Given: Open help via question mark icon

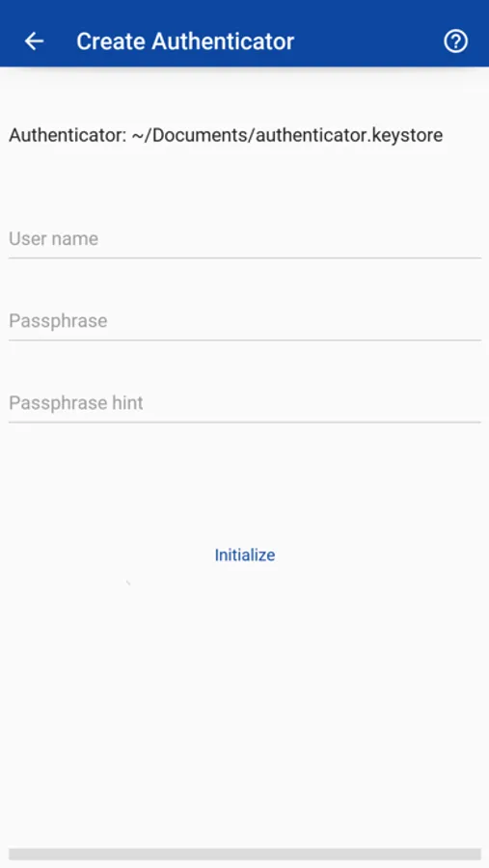Looking at the screenshot, I should coord(456,41).
